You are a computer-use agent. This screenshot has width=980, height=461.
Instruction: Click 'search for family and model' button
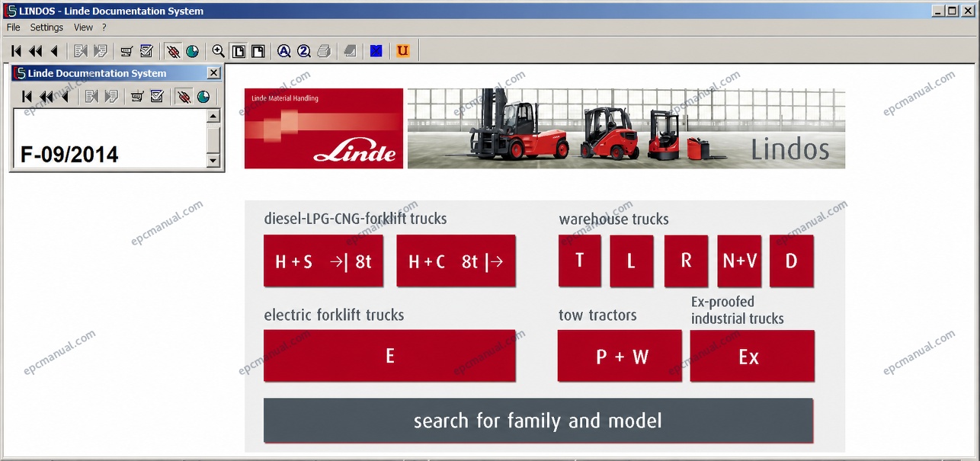(538, 421)
